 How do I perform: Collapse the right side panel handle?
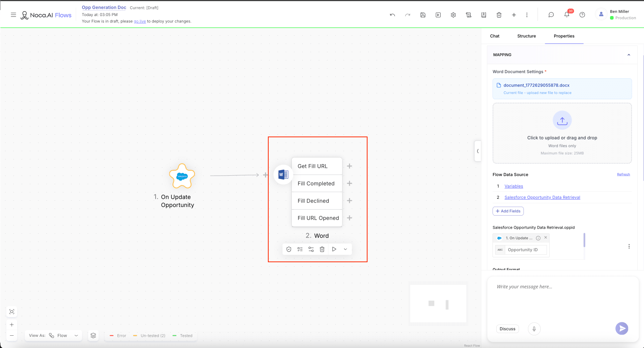[478, 151]
